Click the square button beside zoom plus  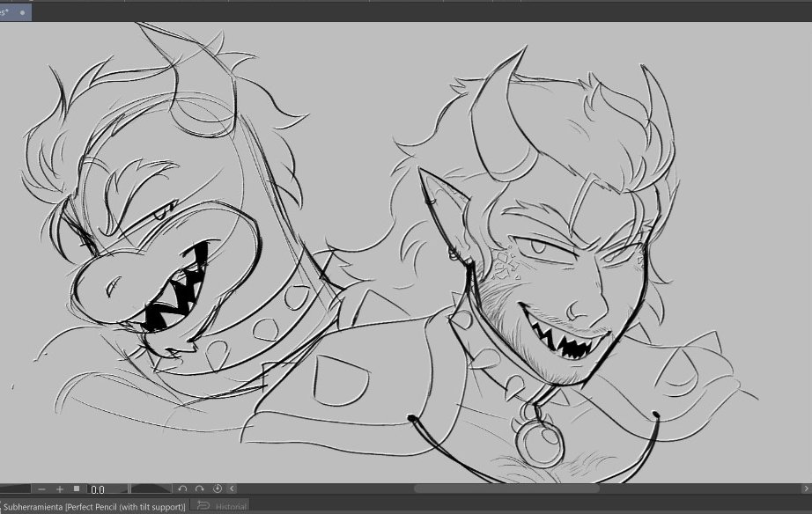(x=77, y=488)
